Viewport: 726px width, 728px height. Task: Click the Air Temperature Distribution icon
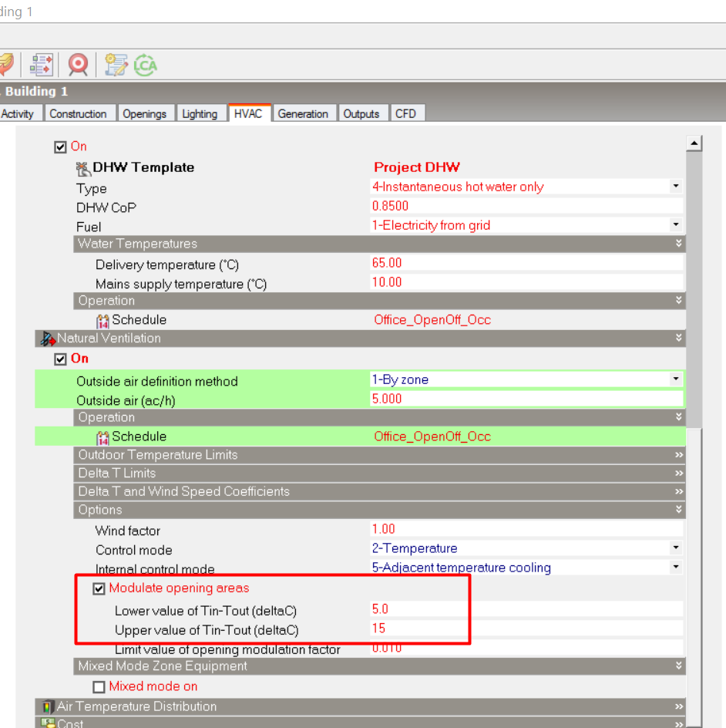click(x=47, y=706)
